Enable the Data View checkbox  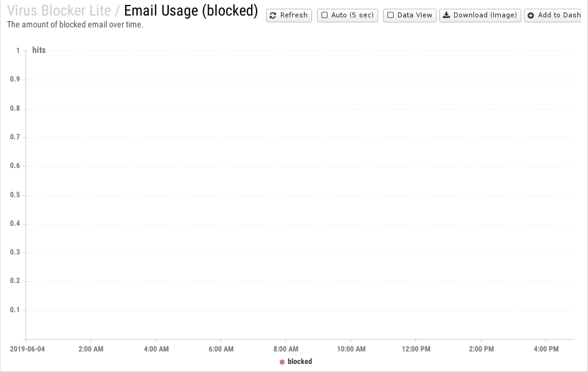(x=391, y=16)
